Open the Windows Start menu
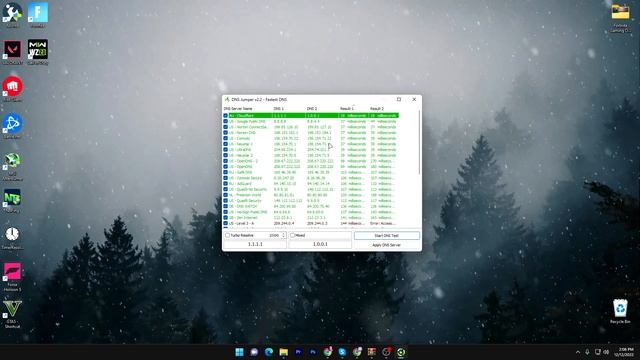The image size is (640, 360). click(240, 352)
